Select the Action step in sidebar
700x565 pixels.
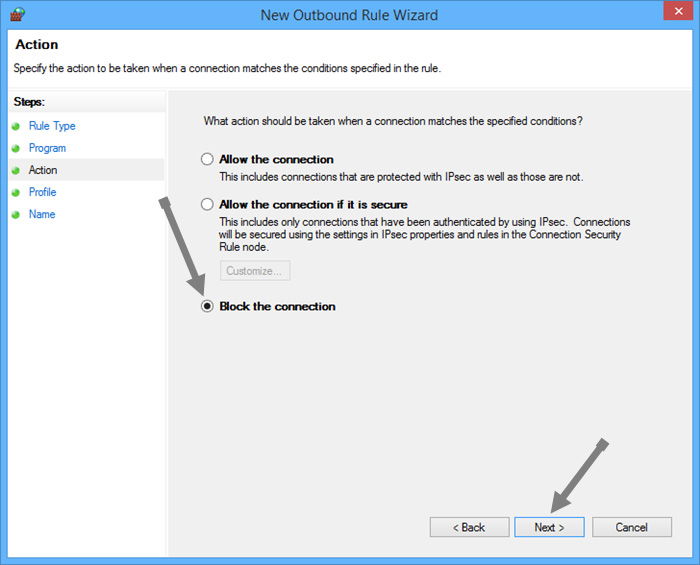coord(43,170)
